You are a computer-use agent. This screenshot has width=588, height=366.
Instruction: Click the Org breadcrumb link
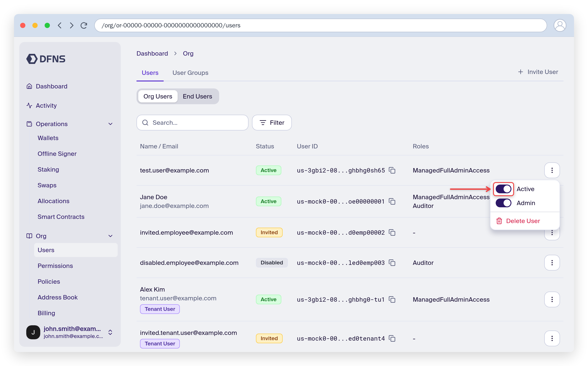[x=188, y=53]
